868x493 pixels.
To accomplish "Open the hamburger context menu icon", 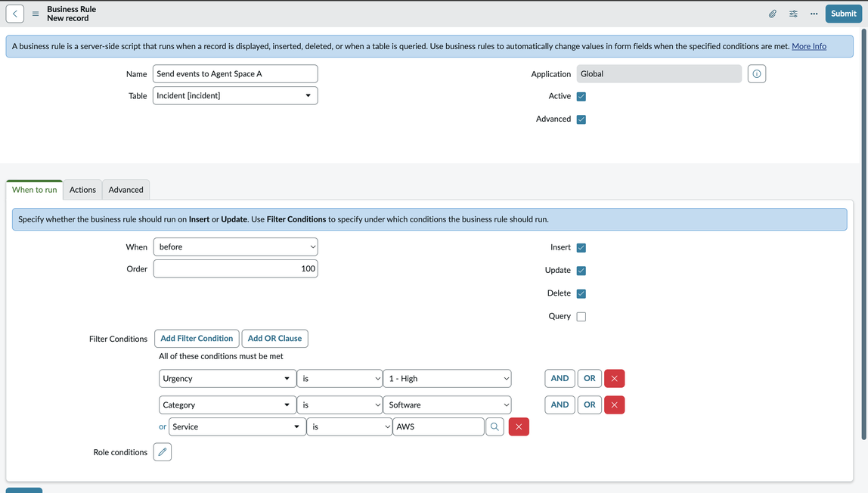I will pos(36,14).
